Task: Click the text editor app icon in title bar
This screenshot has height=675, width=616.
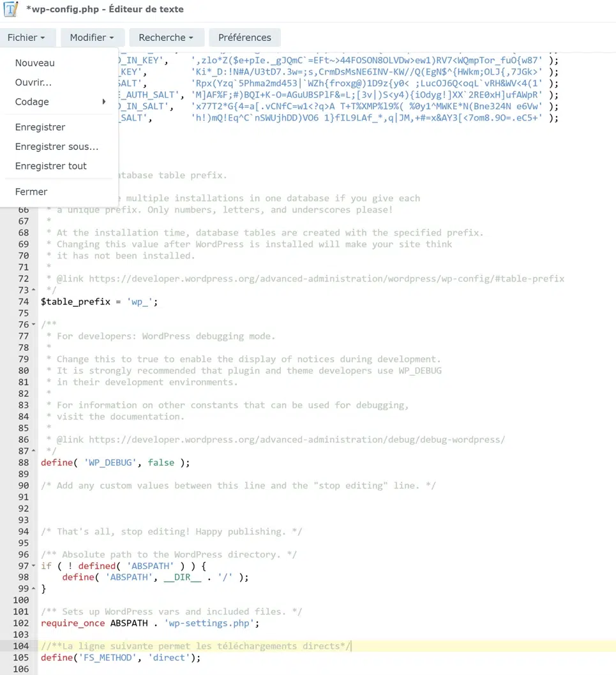Action: click(11, 10)
